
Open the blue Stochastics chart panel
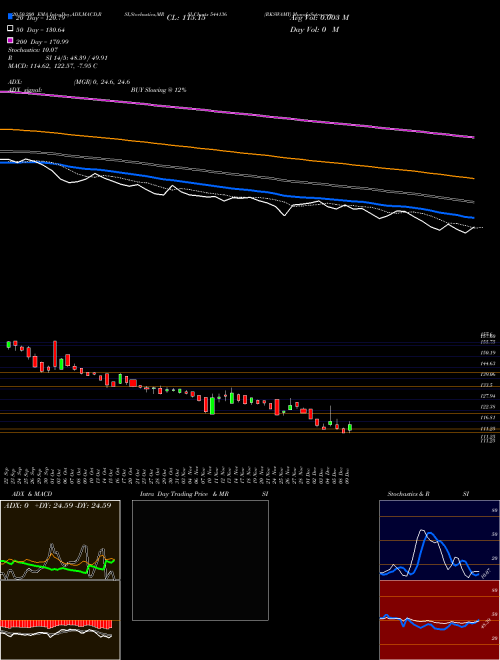point(439,540)
